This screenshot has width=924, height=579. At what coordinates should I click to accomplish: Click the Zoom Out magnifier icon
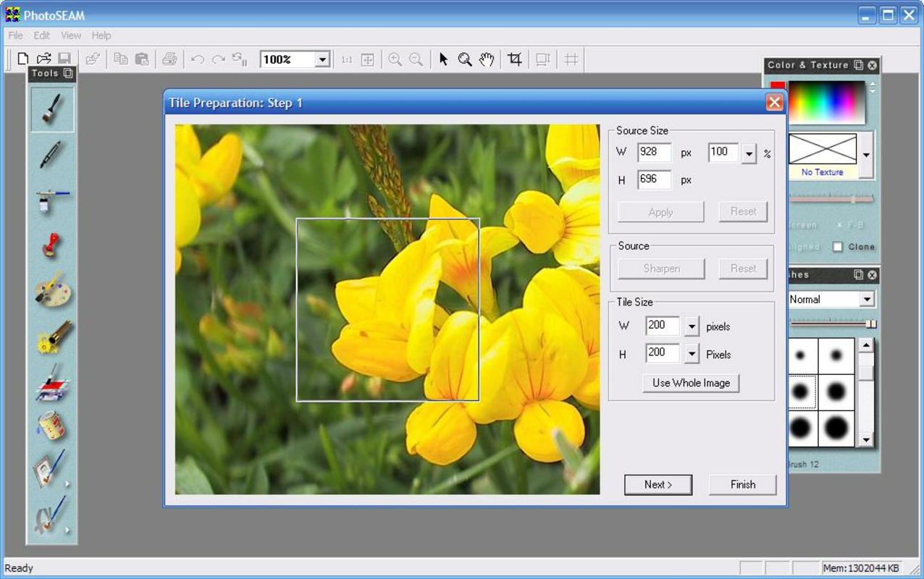click(416, 59)
